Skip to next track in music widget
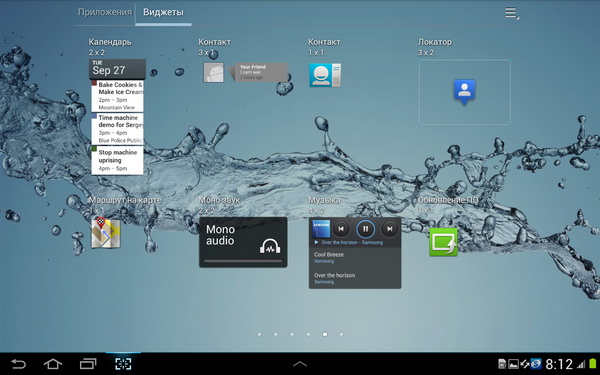This screenshot has height=375, width=600. point(390,229)
